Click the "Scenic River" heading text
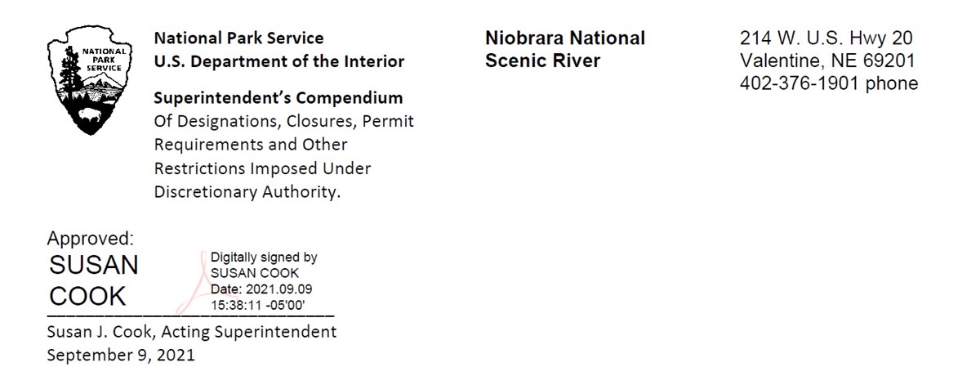The image size is (980, 376). tap(542, 61)
